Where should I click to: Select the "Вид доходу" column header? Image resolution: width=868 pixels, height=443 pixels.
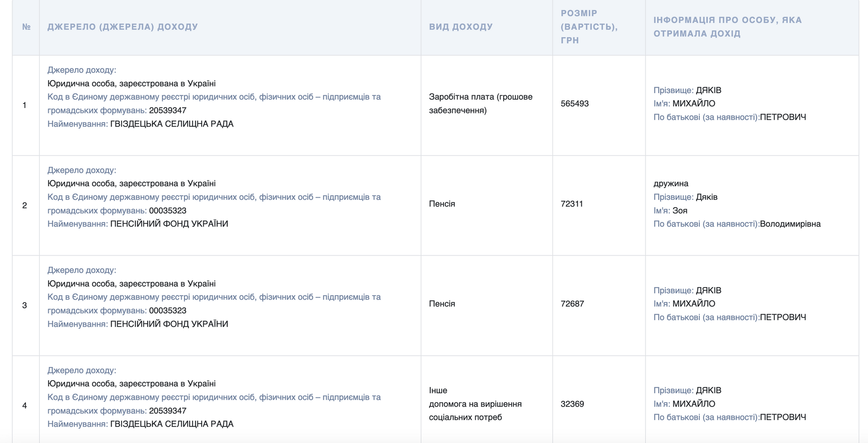tap(461, 27)
